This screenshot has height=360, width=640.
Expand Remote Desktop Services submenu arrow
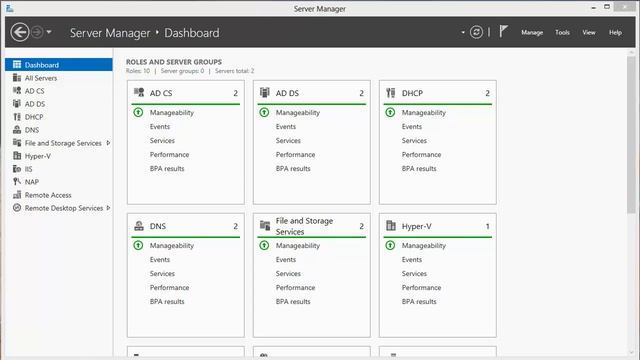108,208
